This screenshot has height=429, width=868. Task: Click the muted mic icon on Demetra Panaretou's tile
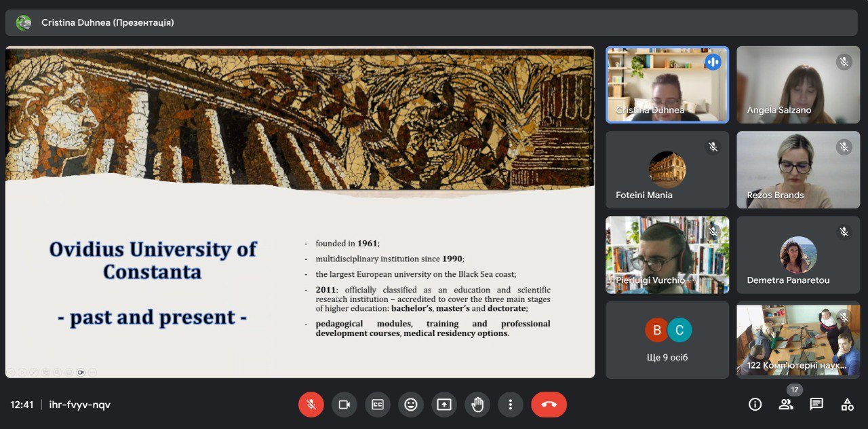[x=844, y=232]
